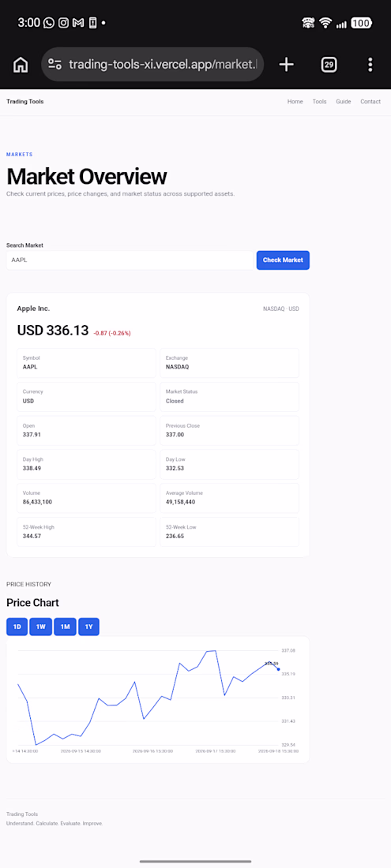Click the footer Trading Tools text

pyautogui.click(x=22, y=814)
